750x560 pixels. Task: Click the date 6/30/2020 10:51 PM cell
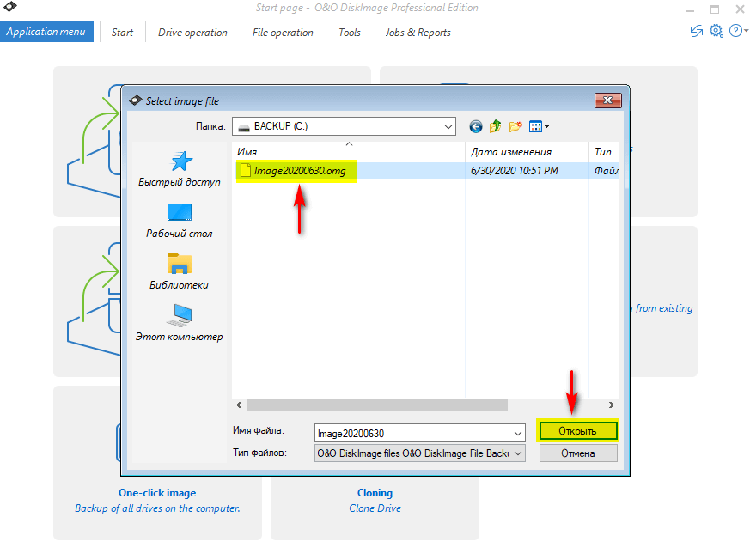tap(515, 171)
